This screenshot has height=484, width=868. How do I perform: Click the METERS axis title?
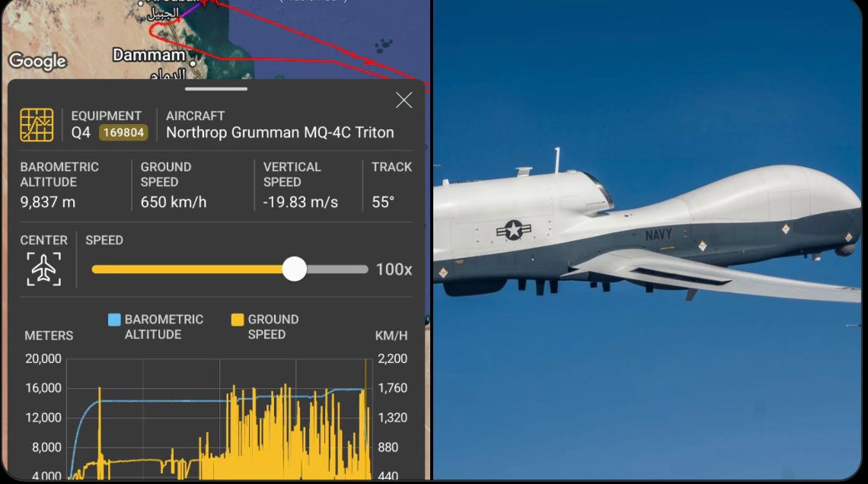(49, 336)
